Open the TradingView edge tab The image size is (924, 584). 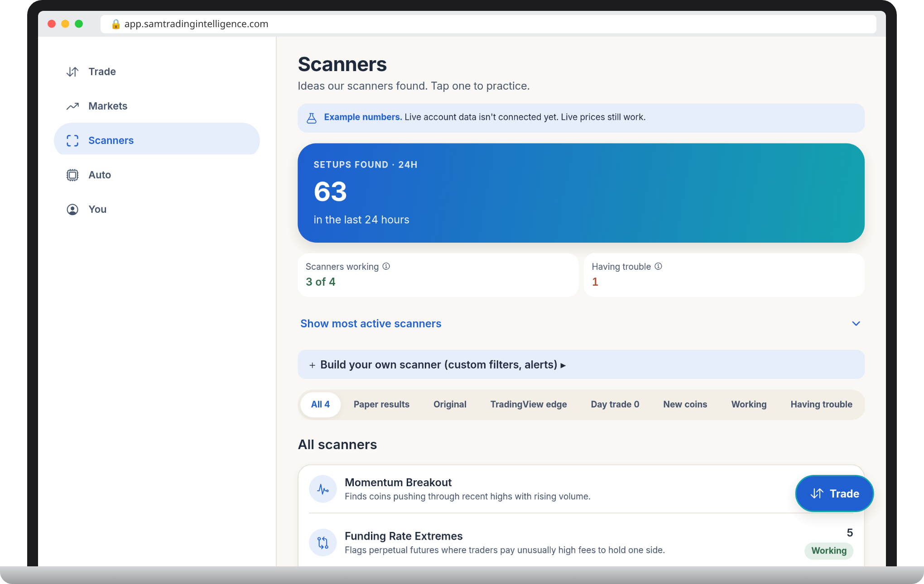pyautogui.click(x=529, y=404)
